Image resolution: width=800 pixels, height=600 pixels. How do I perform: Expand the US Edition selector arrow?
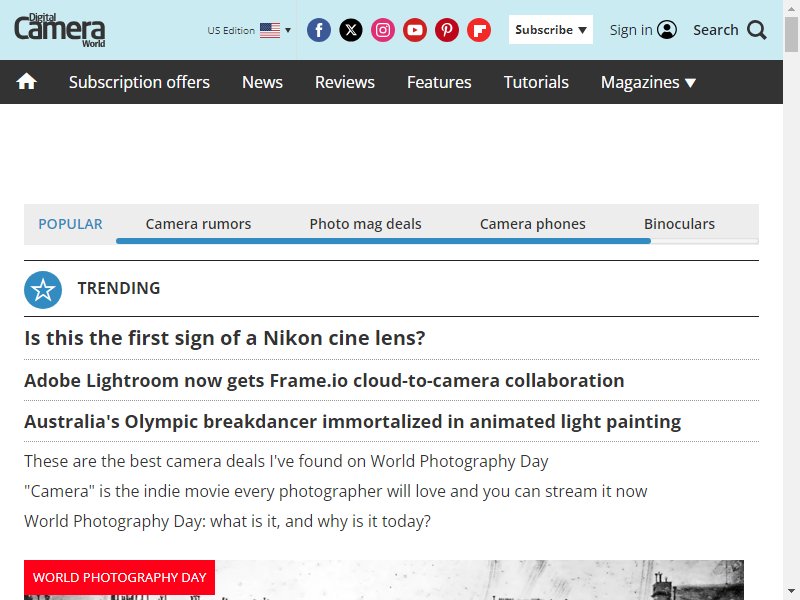coord(288,30)
